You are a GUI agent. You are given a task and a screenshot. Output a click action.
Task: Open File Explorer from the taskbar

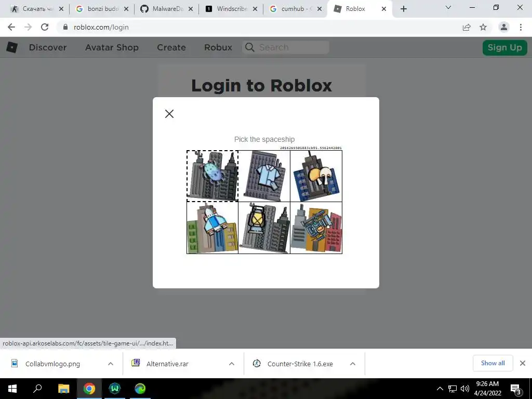[63, 389]
